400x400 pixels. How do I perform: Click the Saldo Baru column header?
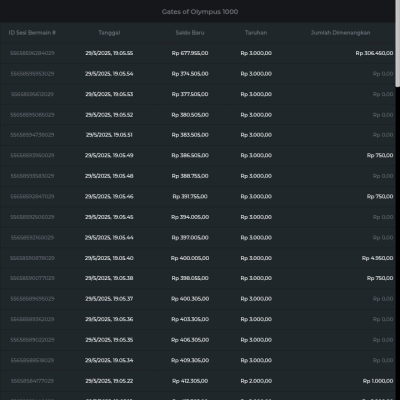point(190,33)
